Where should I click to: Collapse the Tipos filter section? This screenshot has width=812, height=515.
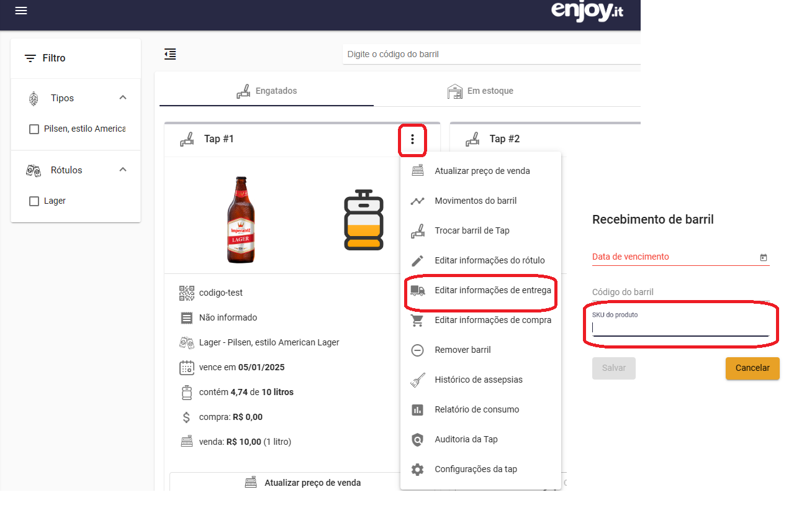(x=123, y=98)
